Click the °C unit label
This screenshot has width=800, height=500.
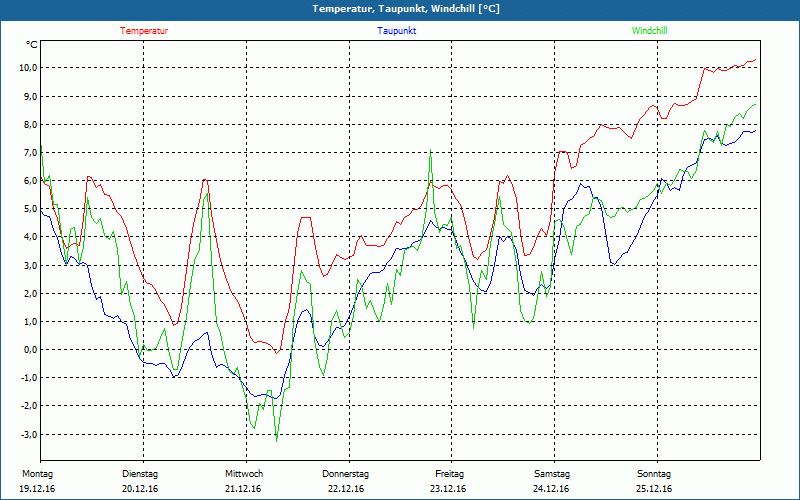pyautogui.click(x=32, y=45)
